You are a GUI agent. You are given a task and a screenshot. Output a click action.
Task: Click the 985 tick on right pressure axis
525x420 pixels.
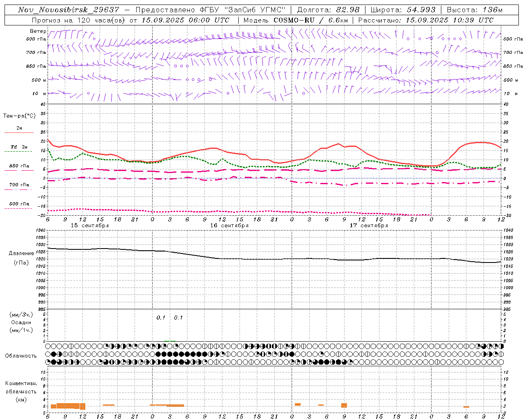pyautogui.click(x=507, y=309)
